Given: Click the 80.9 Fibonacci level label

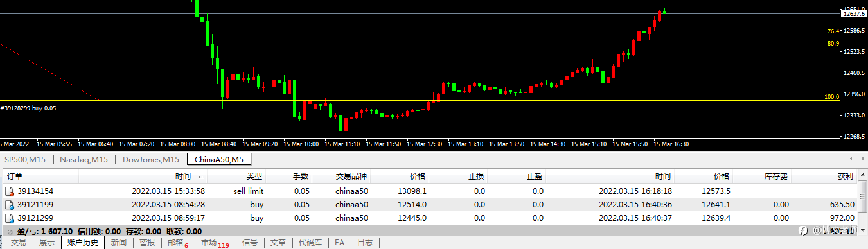Looking at the screenshot, I should (x=833, y=43).
